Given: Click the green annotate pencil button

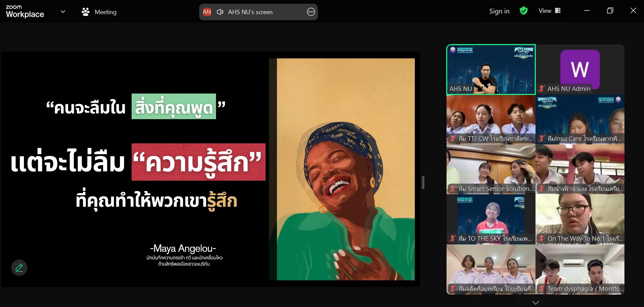Looking at the screenshot, I should point(19,268).
